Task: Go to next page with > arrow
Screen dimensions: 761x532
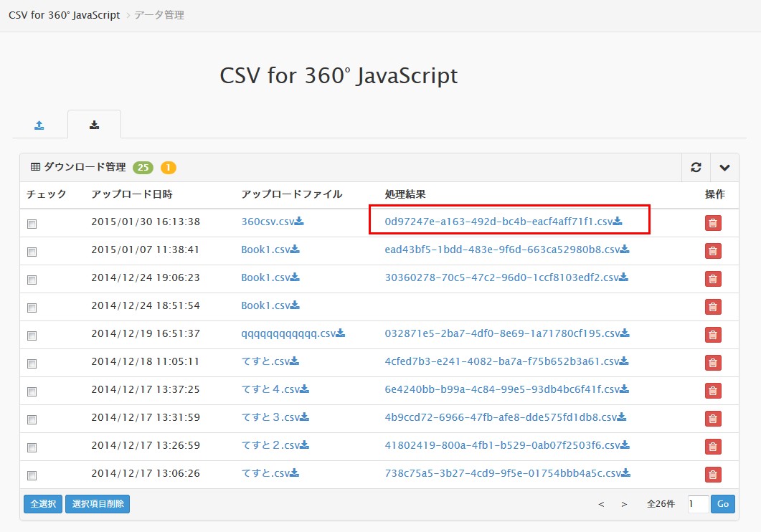Action: pyautogui.click(x=624, y=504)
